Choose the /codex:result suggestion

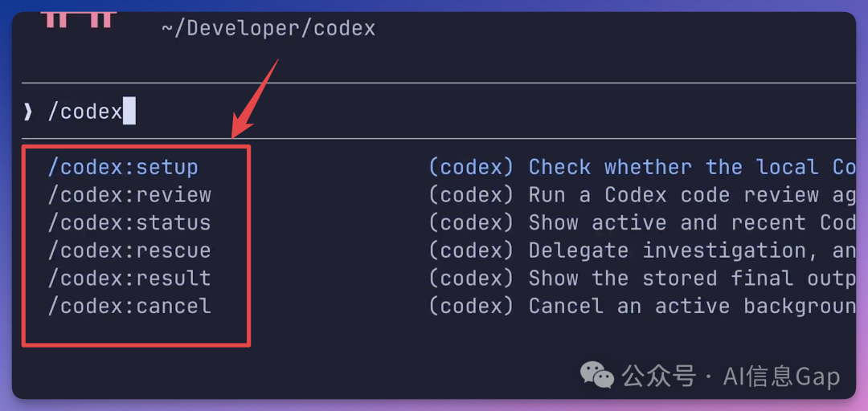coord(129,278)
